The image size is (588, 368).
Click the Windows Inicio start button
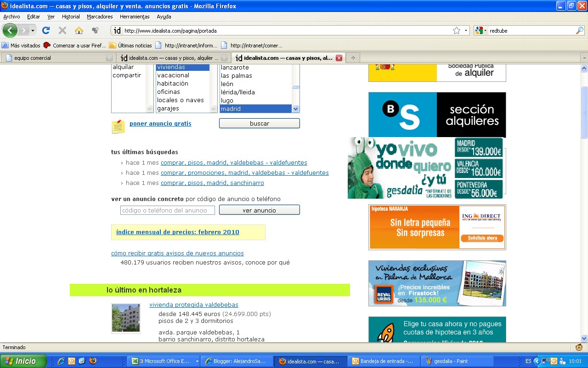coord(23,361)
